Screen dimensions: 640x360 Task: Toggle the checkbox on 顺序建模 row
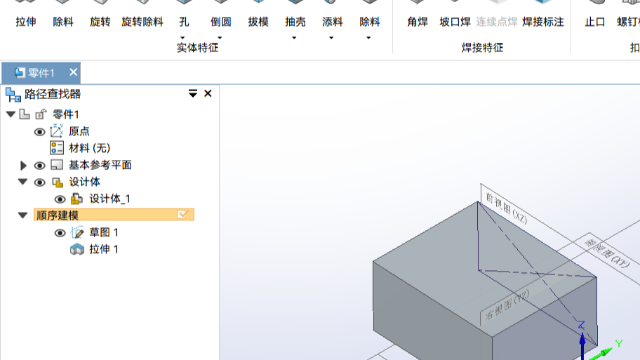pyautogui.click(x=182, y=214)
